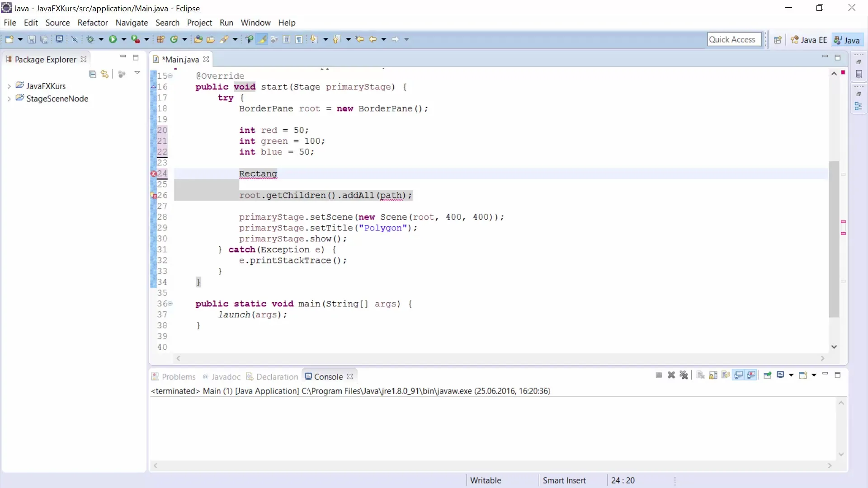
Task: Open the New Java Class dropdown arrow
Action: (184, 39)
